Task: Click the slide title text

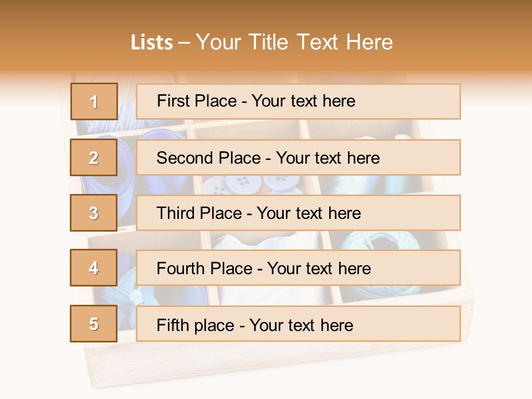Action: click(262, 42)
